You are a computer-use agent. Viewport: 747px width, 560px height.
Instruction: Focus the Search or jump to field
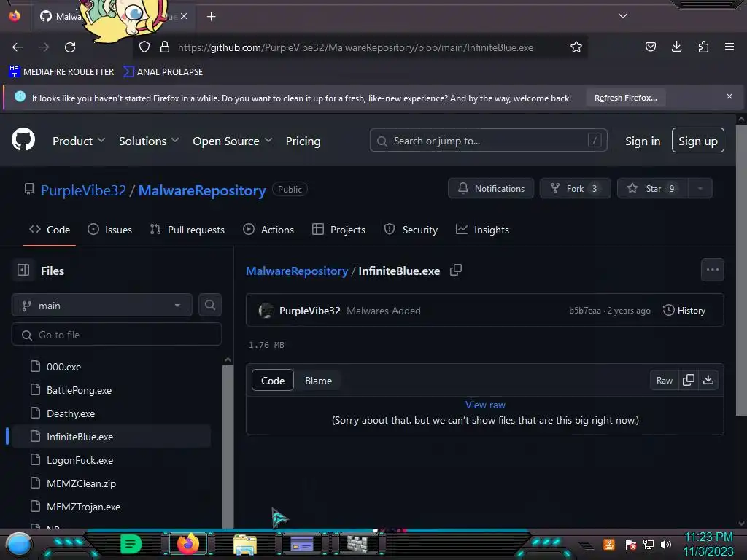coord(488,141)
